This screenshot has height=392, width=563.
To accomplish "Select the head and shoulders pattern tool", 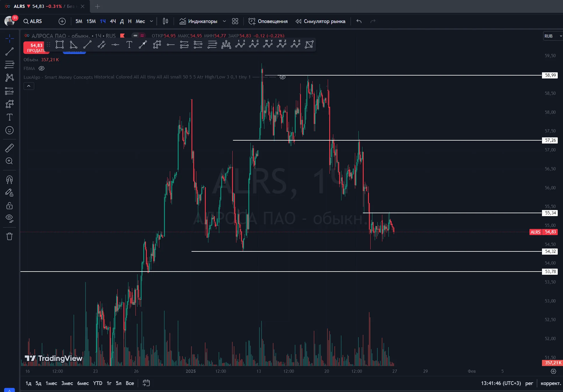I will pyautogui.click(x=226, y=45).
